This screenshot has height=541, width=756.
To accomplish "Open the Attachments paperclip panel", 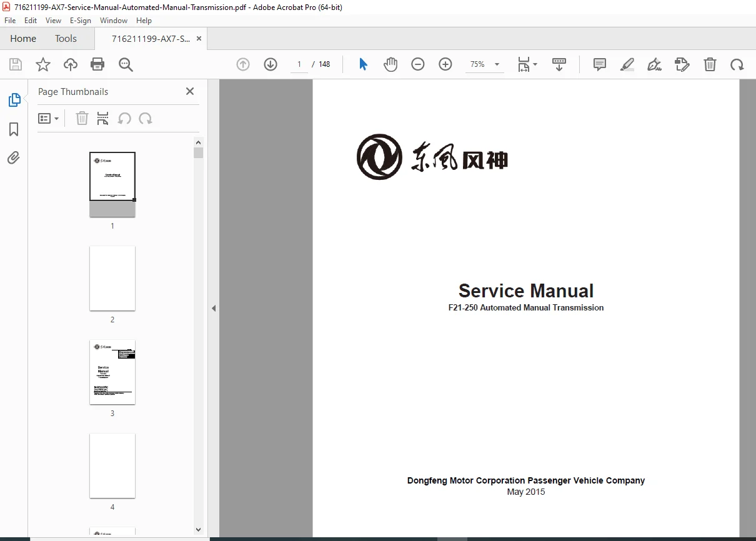I will point(14,157).
